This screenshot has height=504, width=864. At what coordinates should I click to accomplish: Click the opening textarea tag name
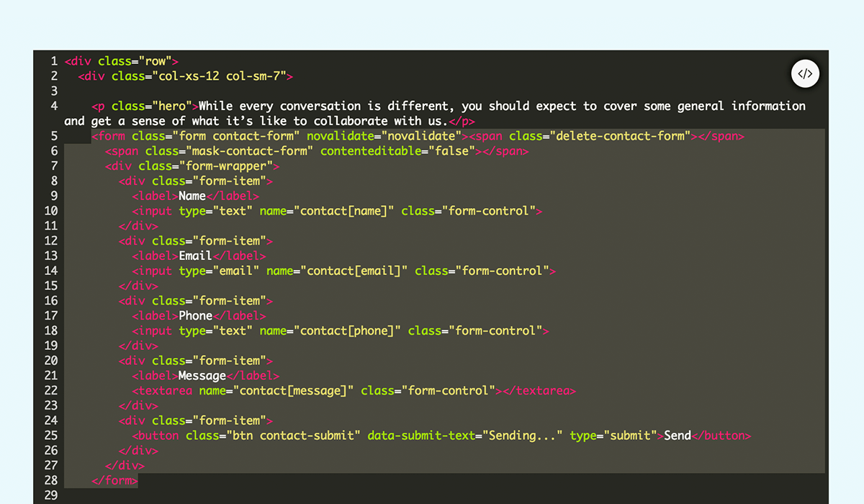pyautogui.click(x=165, y=390)
